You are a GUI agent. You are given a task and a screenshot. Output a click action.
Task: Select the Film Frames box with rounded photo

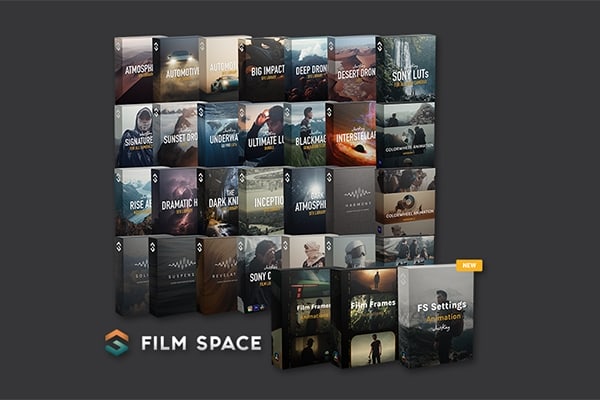coord(364,318)
